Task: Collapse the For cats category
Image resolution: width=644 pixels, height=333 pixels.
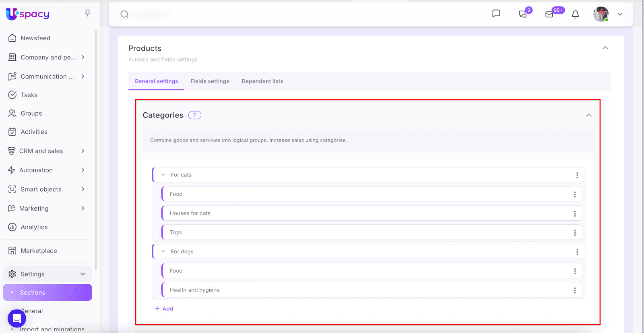Action: click(163, 175)
